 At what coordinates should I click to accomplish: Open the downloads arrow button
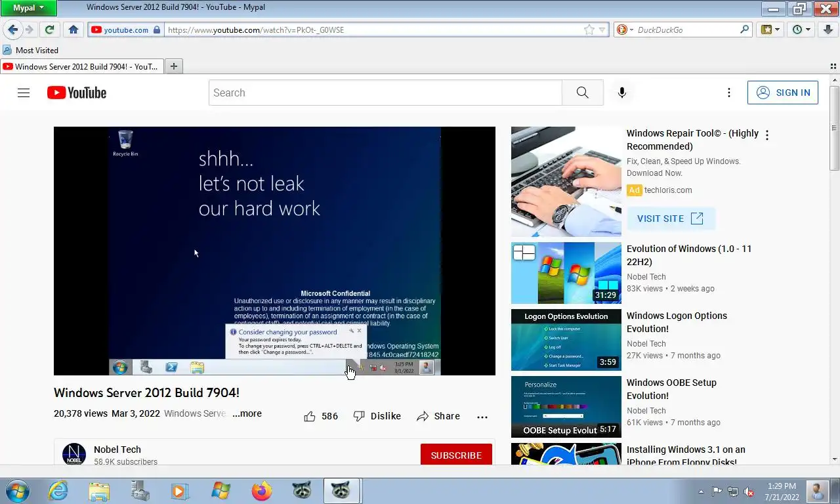tap(828, 30)
